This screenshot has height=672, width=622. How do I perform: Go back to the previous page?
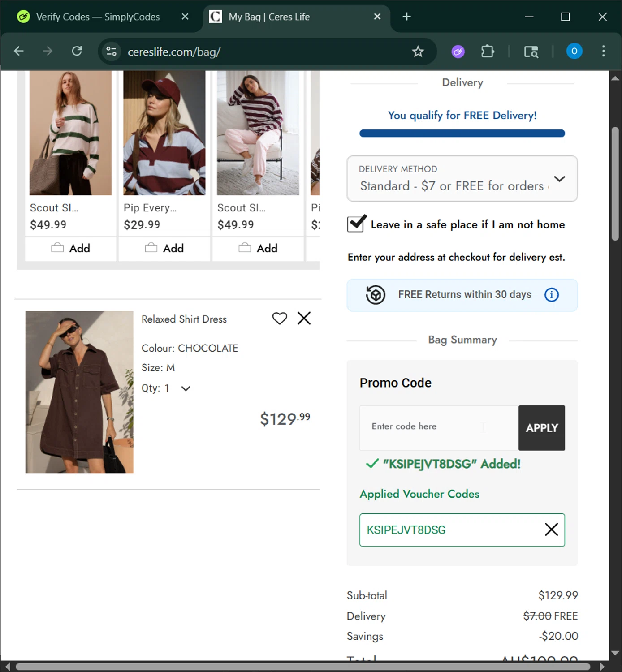click(19, 51)
